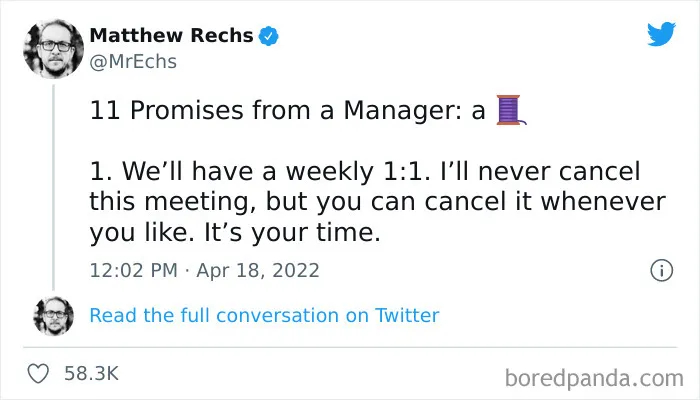Click the Apr 18, 2022 date
This screenshot has height=400, width=700.
[258, 271]
